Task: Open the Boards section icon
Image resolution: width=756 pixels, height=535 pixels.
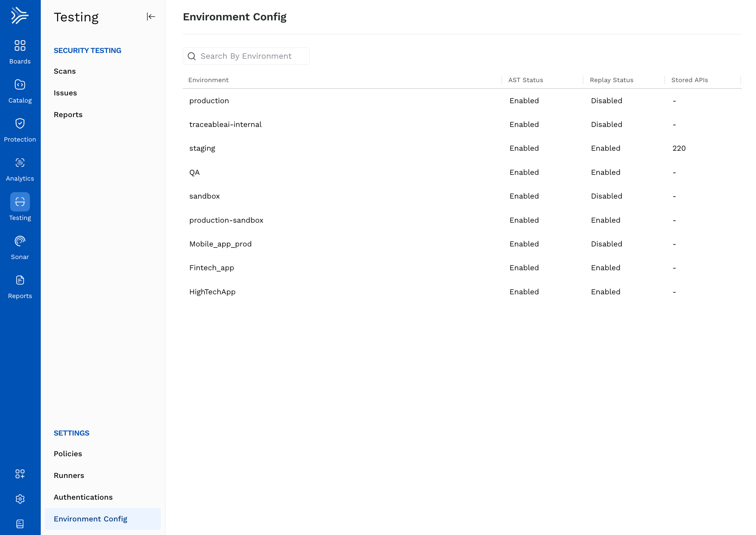Action: 20,45
